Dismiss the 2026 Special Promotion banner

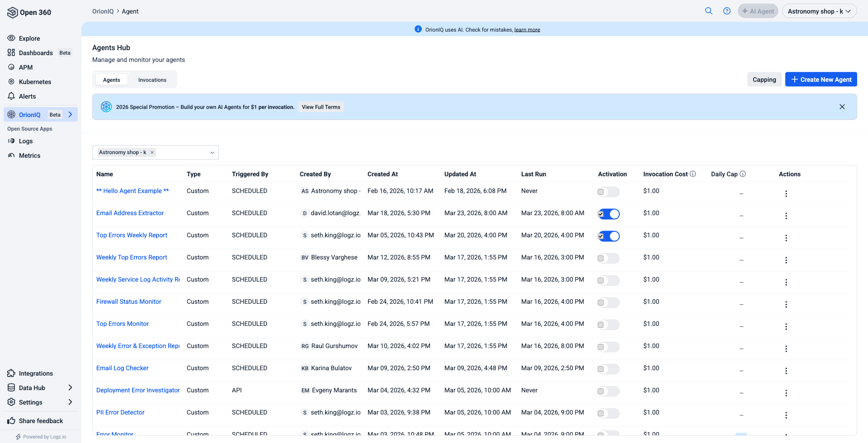pos(842,107)
